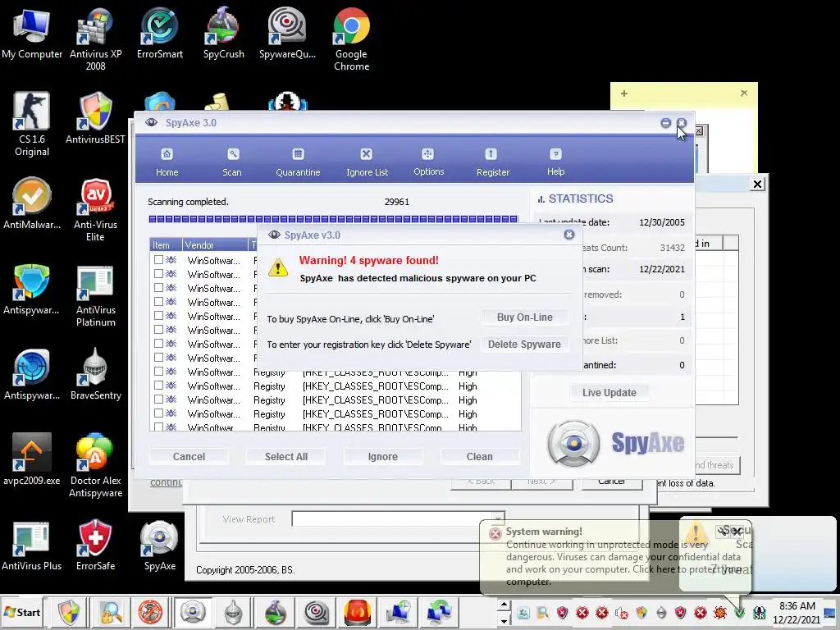Viewport: 840px width, 630px height.
Task: Click the SpyAxe scan Cancel button
Action: point(189,456)
